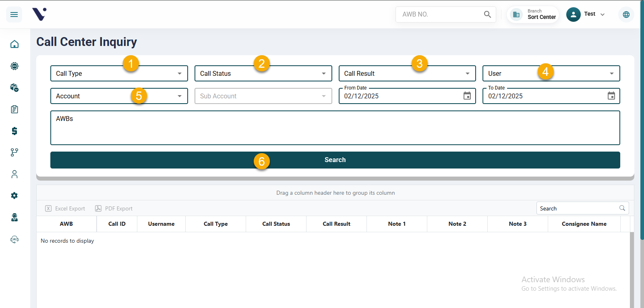
Task: Open the agent sidebar icon
Action: click(x=14, y=217)
